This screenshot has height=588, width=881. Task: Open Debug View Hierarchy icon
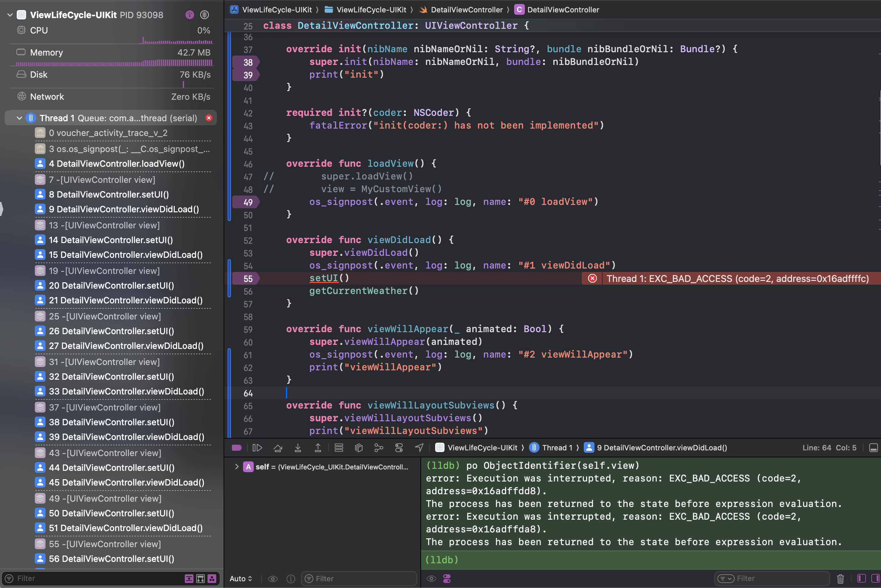[359, 448]
